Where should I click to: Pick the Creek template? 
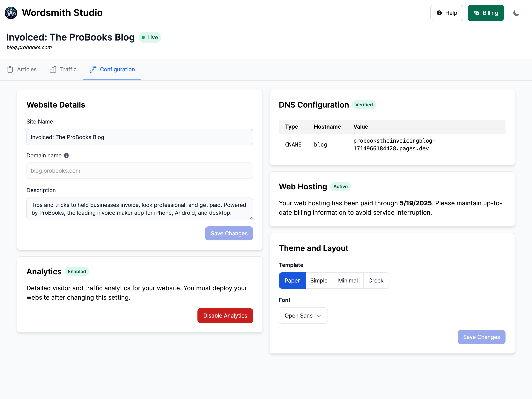point(376,281)
